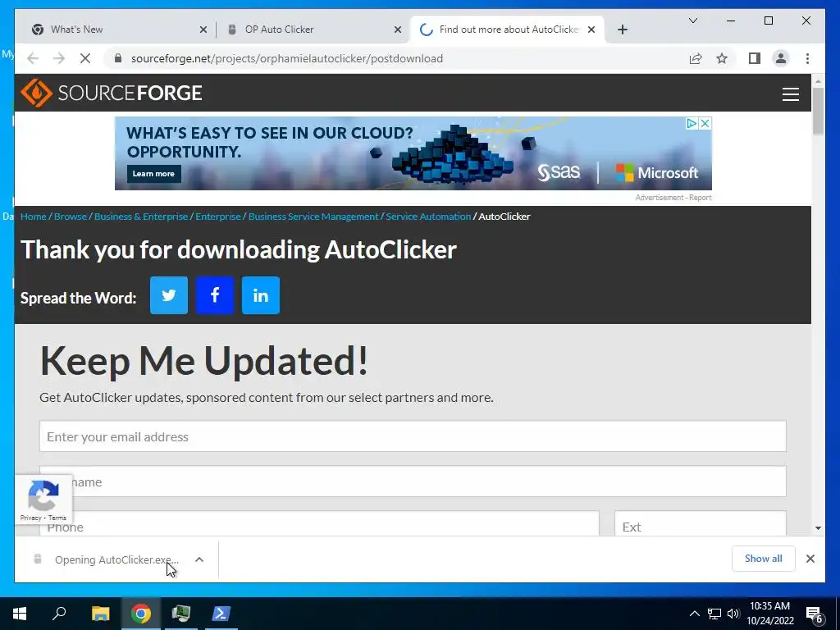This screenshot has width=840, height=630.
Task: Click the Phone input field
Action: [x=319, y=524]
